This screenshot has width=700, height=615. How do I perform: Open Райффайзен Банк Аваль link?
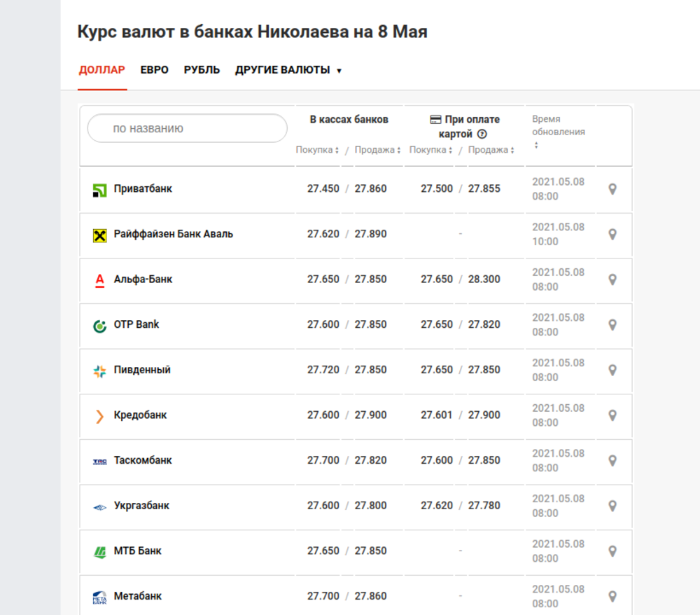[173, 234]
